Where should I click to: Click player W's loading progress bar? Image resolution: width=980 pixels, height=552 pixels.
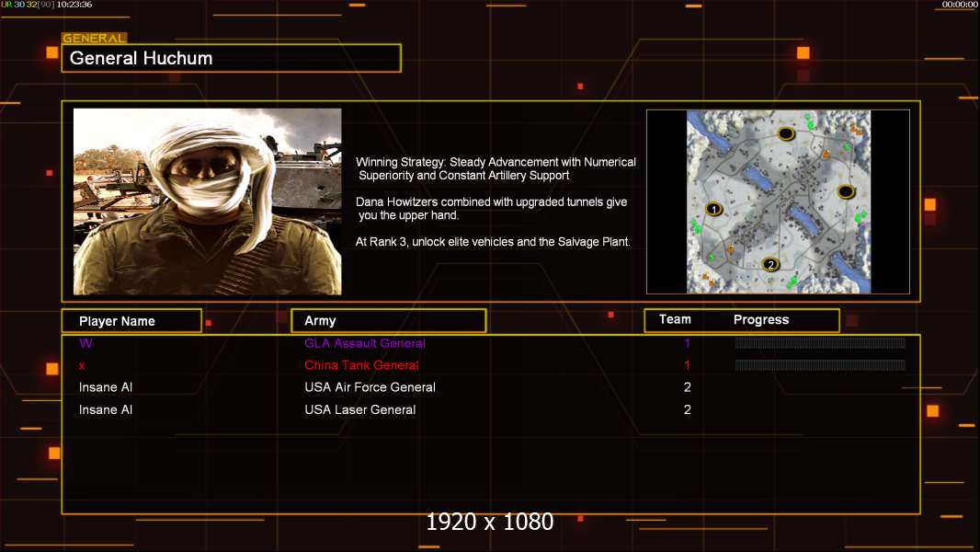819,343
